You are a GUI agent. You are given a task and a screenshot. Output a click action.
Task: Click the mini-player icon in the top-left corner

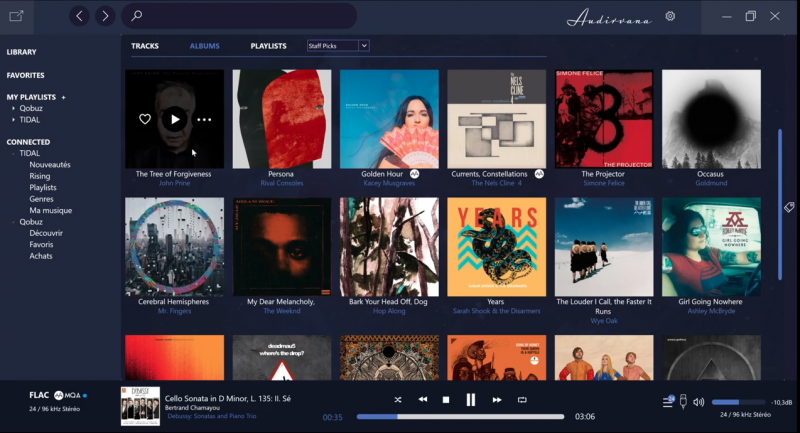(16, 16)
